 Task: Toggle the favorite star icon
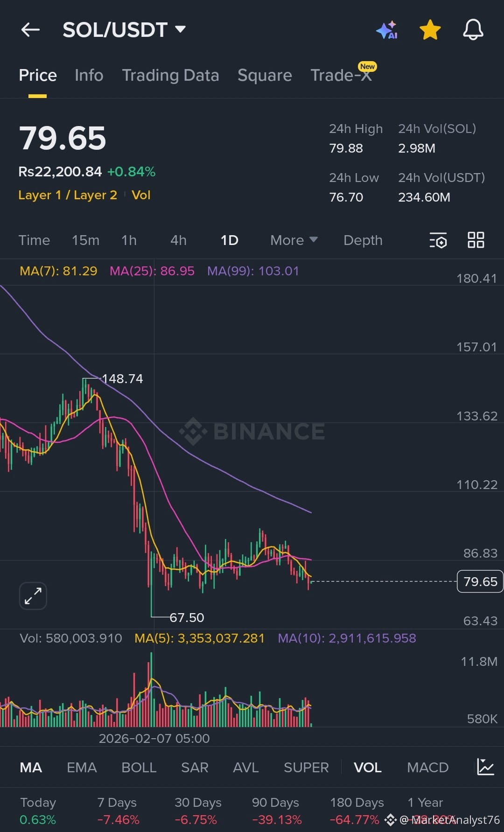pos(430,30)
